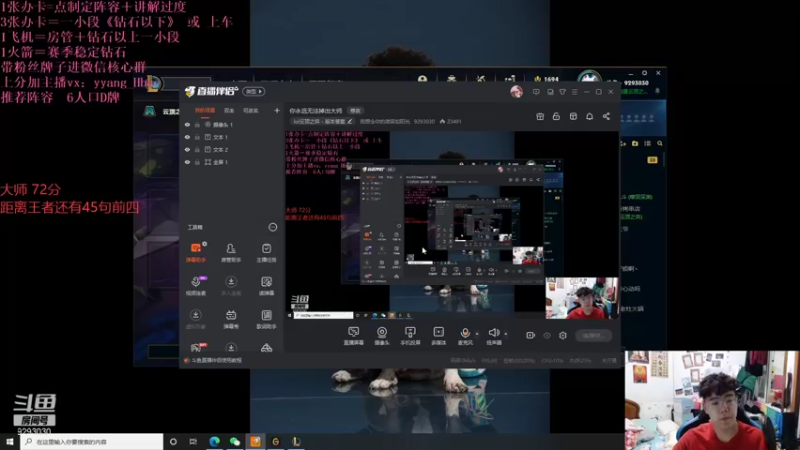Screen dimensions: 800x450
Task: Hide the 文本 1 source with its eye icon
Action: pyautogui.click(x=187, y=137)
